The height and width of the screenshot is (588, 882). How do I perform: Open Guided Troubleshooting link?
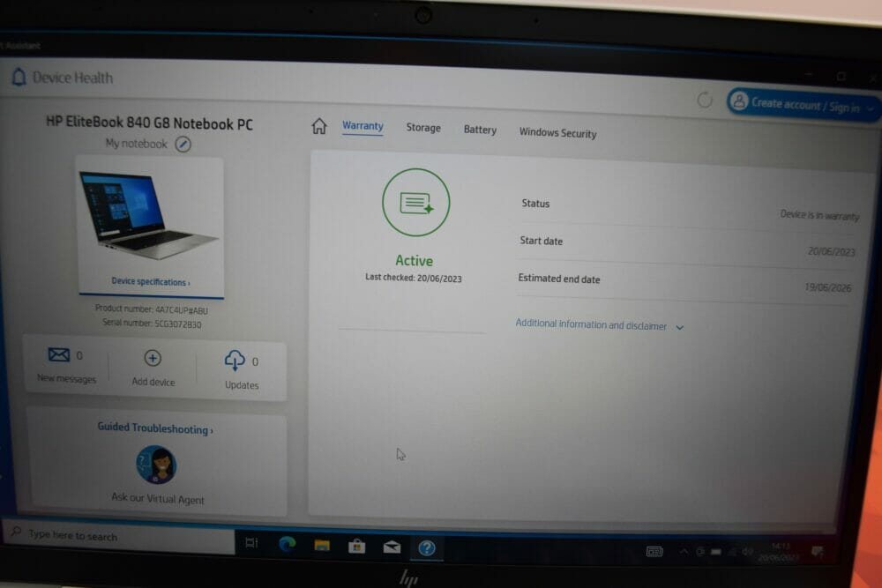(x=155, y=428)
